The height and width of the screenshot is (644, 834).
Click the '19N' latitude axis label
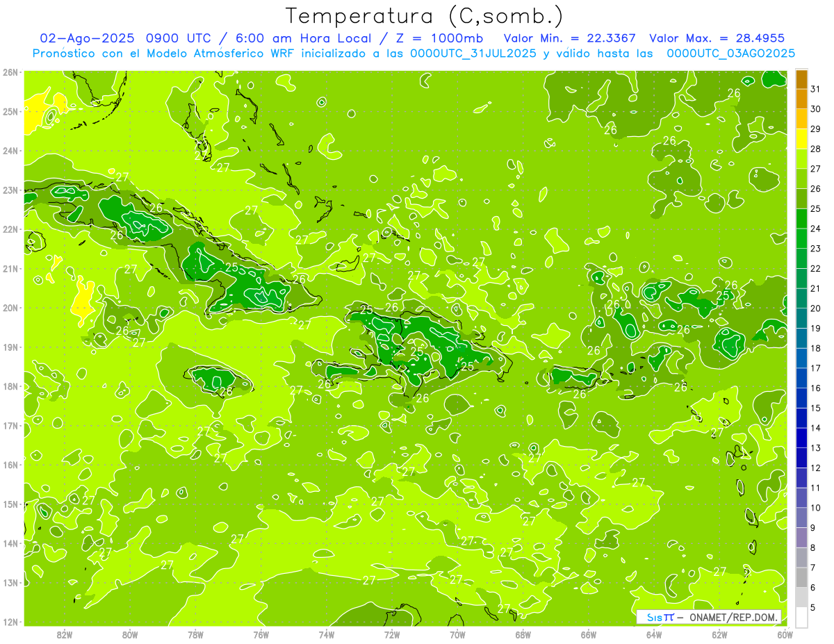(10, 347)
